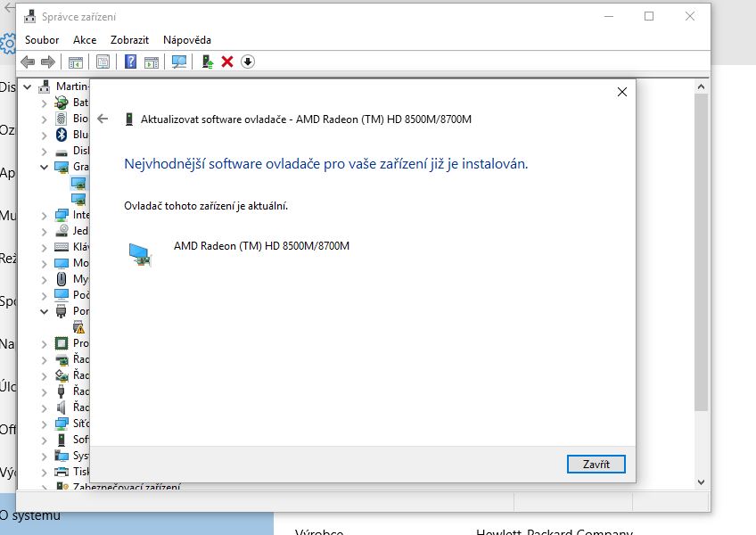Click the Zavřít button
The image size is (756, 535).
pos(596,464)
